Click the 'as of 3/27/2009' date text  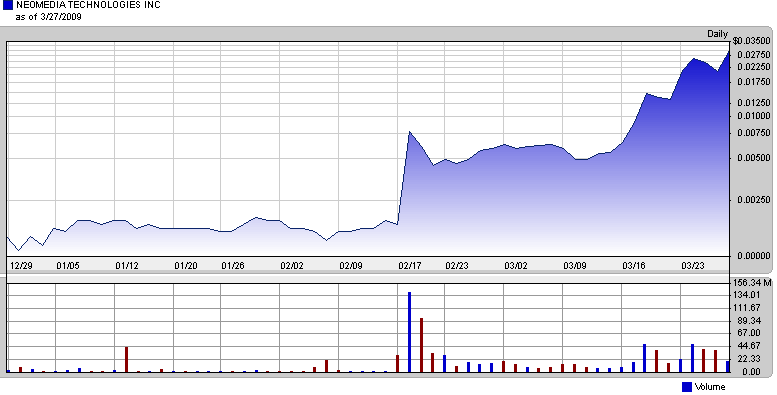click(49, 17)
